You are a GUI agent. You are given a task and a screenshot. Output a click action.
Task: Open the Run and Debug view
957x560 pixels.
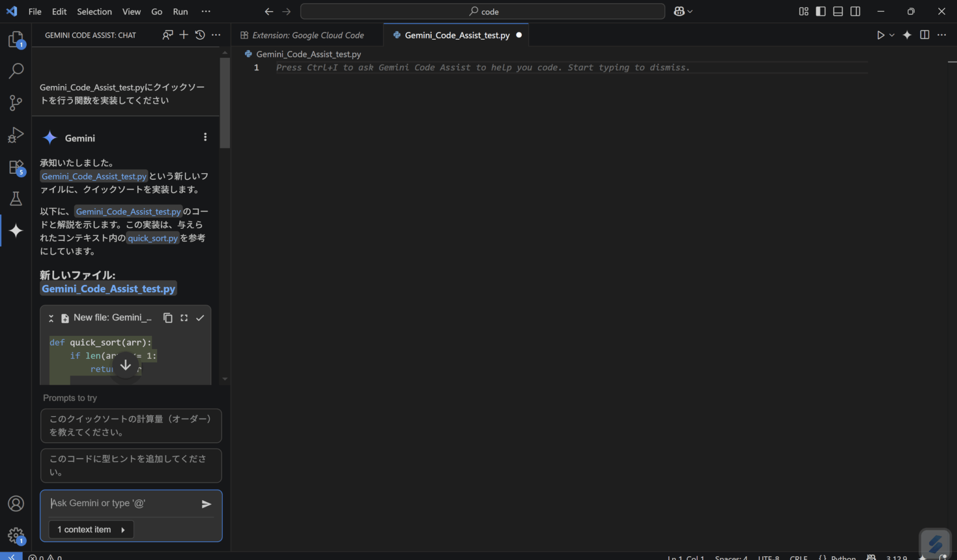(x=16, y=135)
